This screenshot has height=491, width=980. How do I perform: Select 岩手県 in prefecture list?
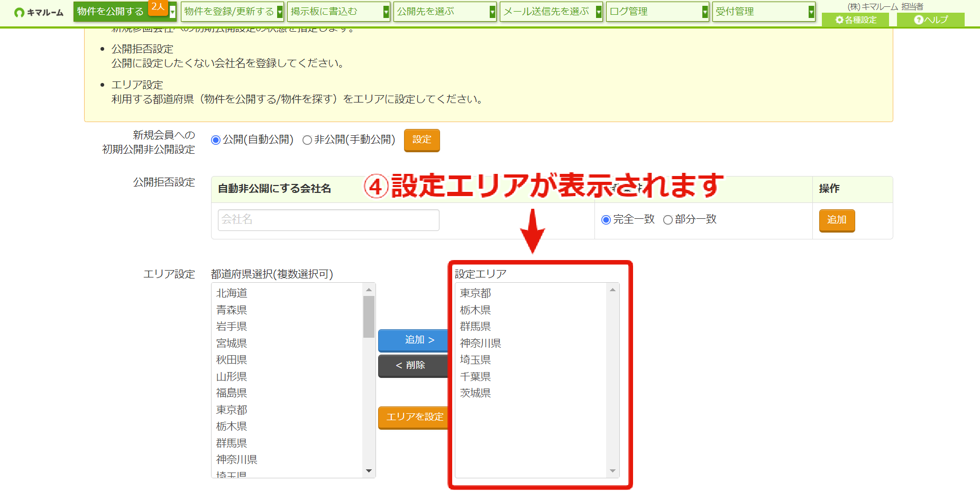coord(287,327)
